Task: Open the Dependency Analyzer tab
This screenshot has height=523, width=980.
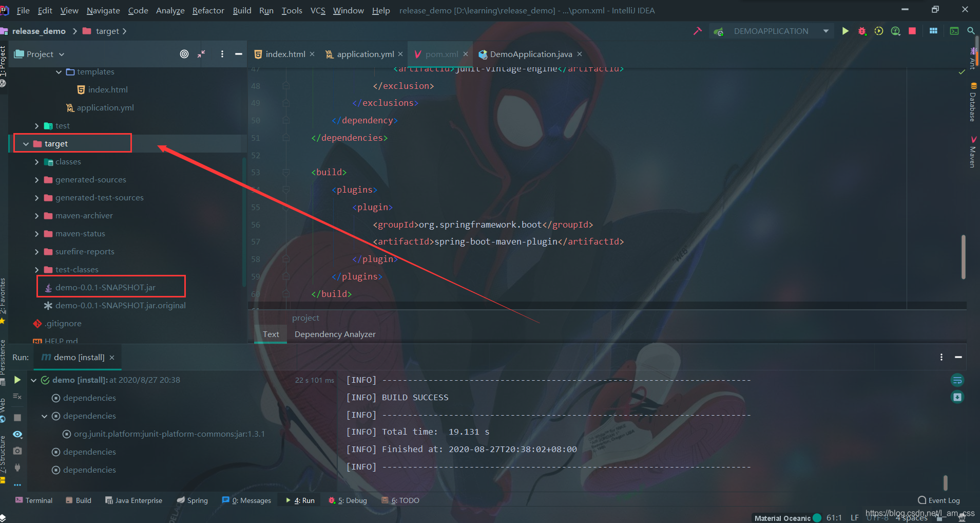Action: 335,334
